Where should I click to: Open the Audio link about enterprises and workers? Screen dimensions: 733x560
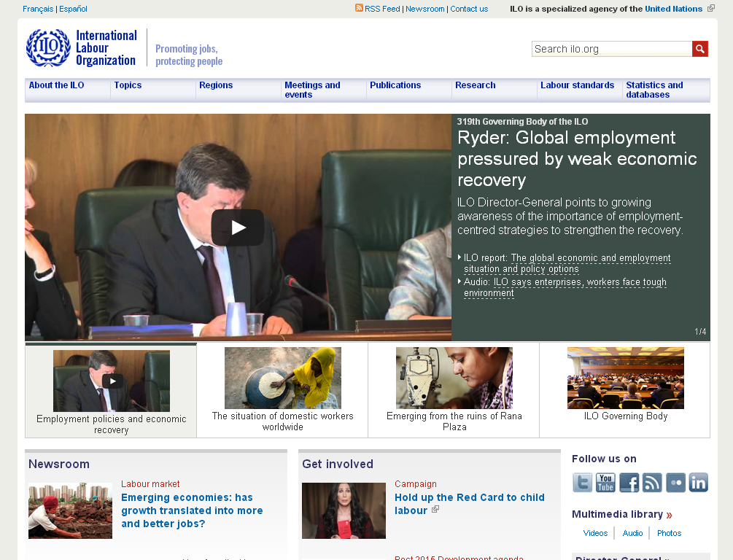(x=565, y=287)
